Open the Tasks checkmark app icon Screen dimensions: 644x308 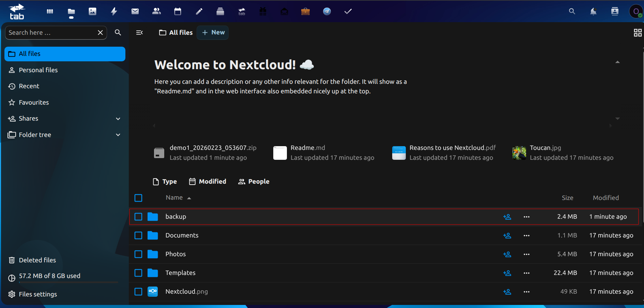[348, 12]
